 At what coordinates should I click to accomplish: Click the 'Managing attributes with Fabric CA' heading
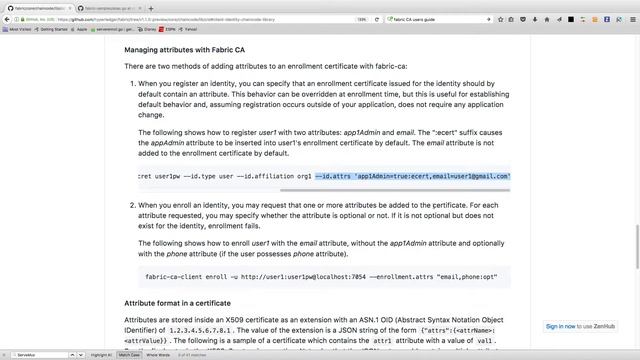pos(184,50)
